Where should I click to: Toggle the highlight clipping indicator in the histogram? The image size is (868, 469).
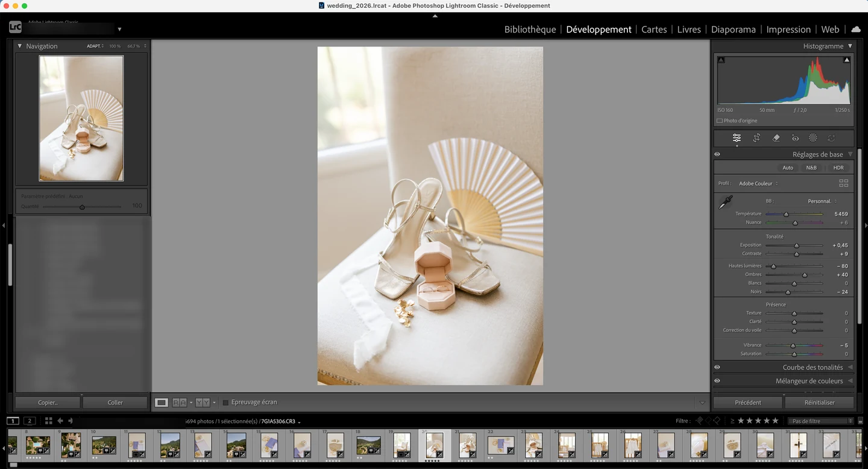pos(846,60)
